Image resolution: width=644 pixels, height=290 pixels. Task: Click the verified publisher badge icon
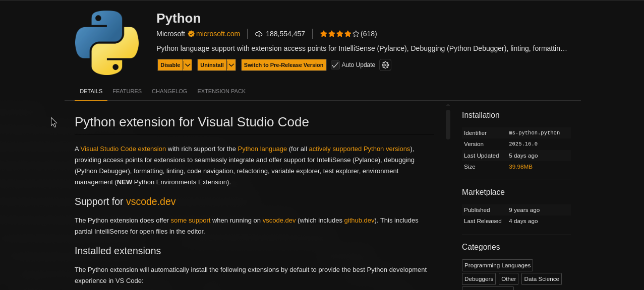(x=191, y=34)
